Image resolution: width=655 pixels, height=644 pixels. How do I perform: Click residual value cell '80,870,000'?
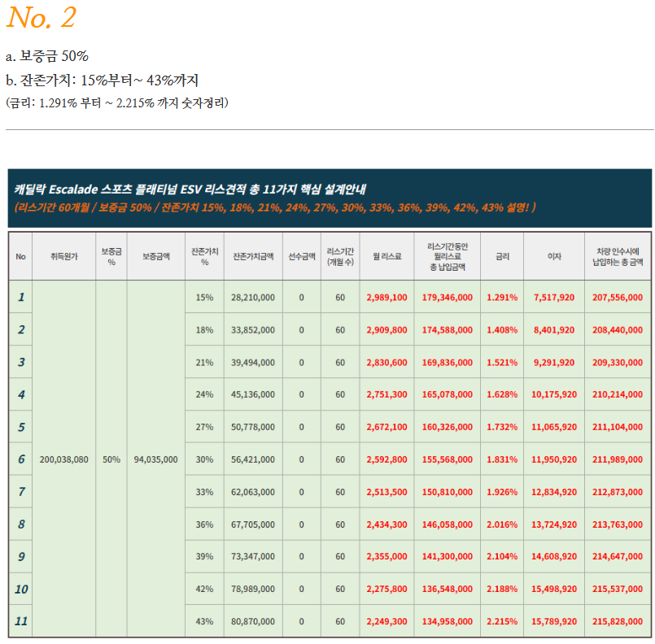coord(253,621)
